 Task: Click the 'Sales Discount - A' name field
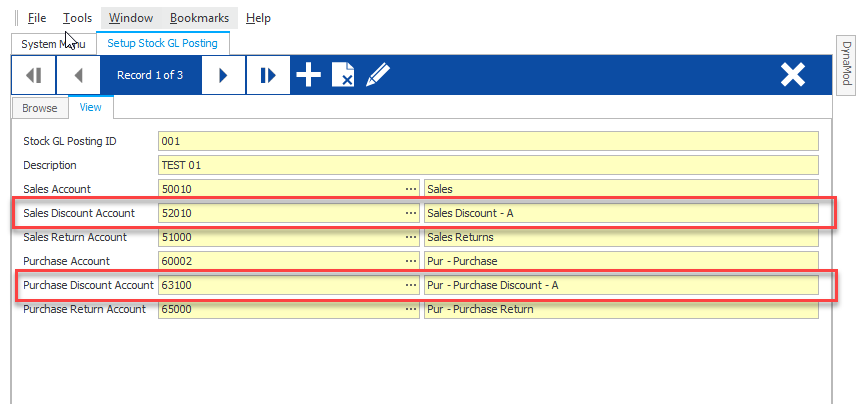click(621, 213)
